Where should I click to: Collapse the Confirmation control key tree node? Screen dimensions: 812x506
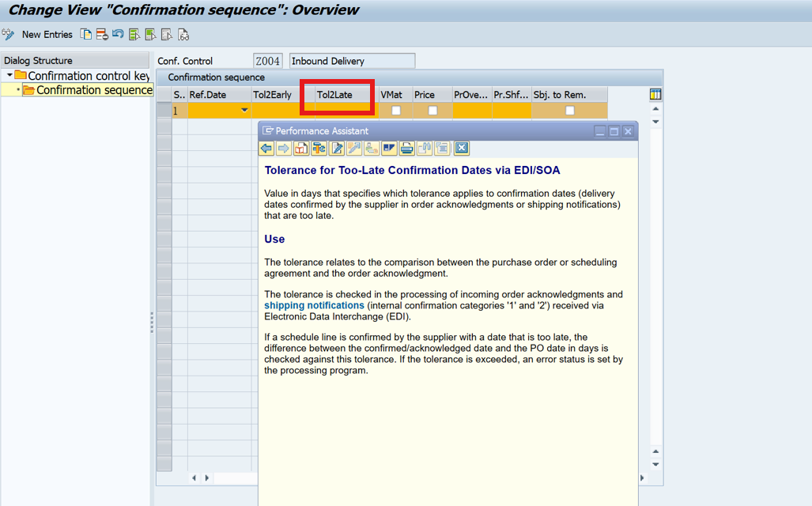click(9, 76)
